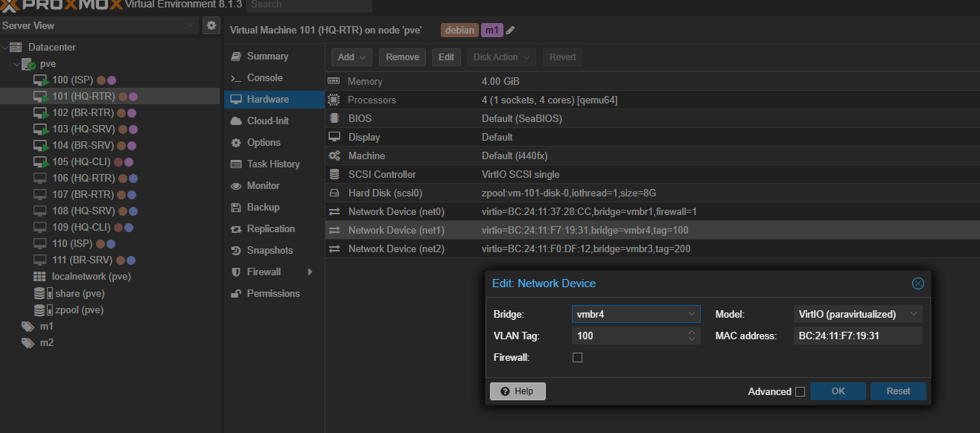This screenshot has height=433, width=980.
Task: Click the Help button in dialog
Action: [518, 391]
